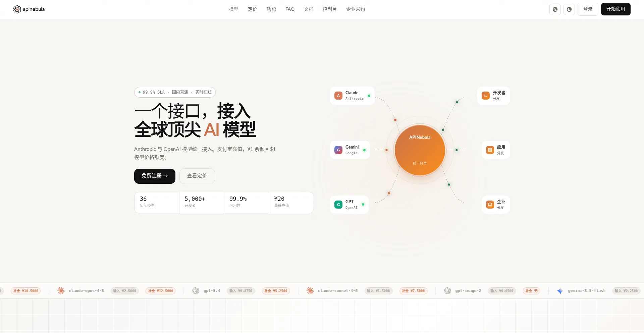Click the gpt-image-2 OpenAI logo icon
This screenshot has width=644, height=333.
coord(448,291)
